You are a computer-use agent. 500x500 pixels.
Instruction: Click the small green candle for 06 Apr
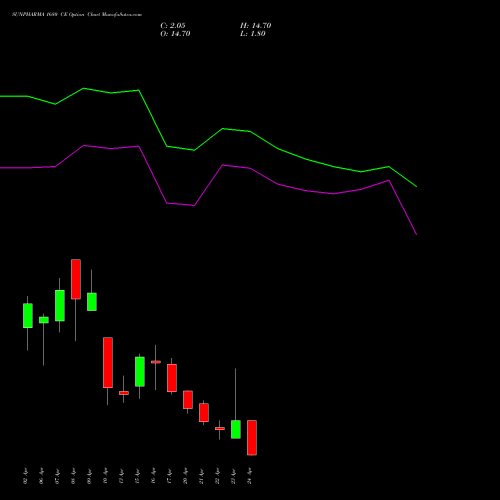(44, 320)
